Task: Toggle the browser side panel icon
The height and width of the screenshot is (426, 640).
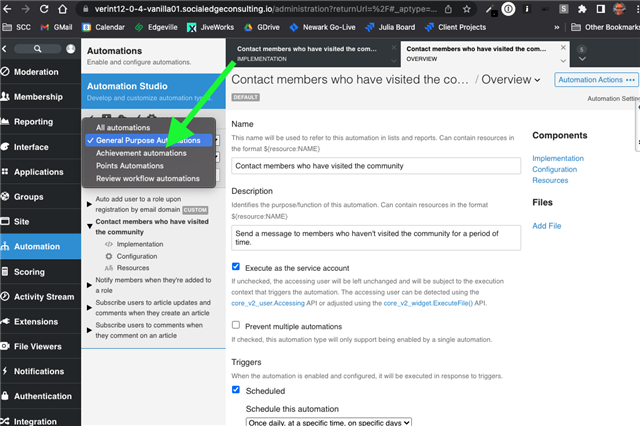Action: tap(600, 9)
